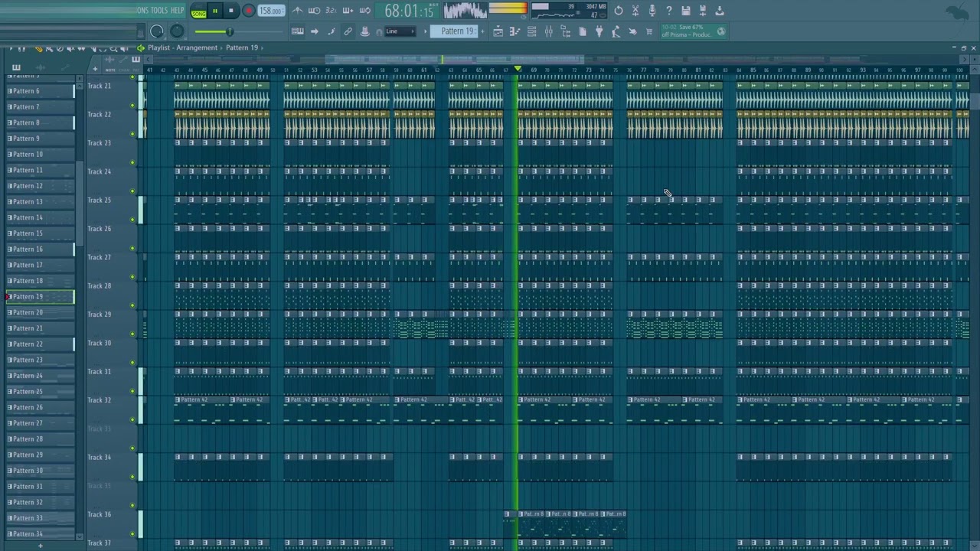Click the plus button above track headers
Image resolution: width=980 pixels, height=551 pixels.
coord(95,68)
